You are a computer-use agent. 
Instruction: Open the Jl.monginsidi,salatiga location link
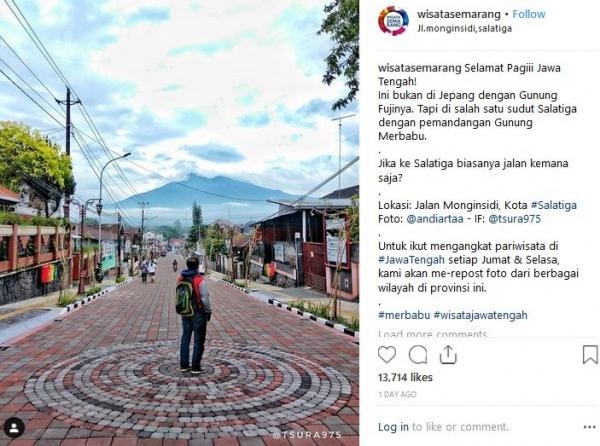[x=464, y=28]
